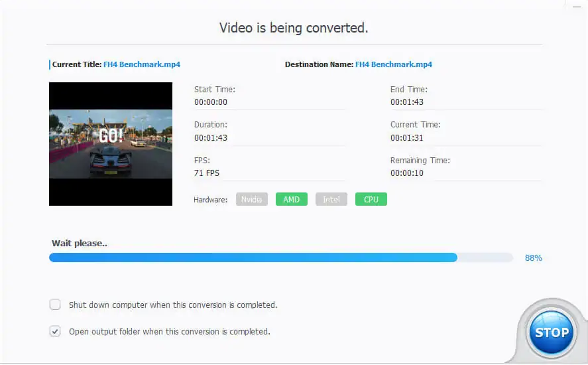
Task: Uncheck open output folder when completed
Action: pyautogui.click(x=55, y=331)
